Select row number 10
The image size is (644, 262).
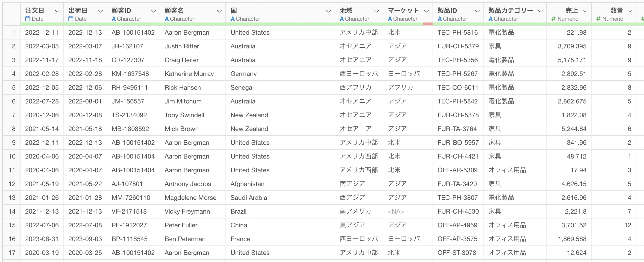tap(12, 156)
